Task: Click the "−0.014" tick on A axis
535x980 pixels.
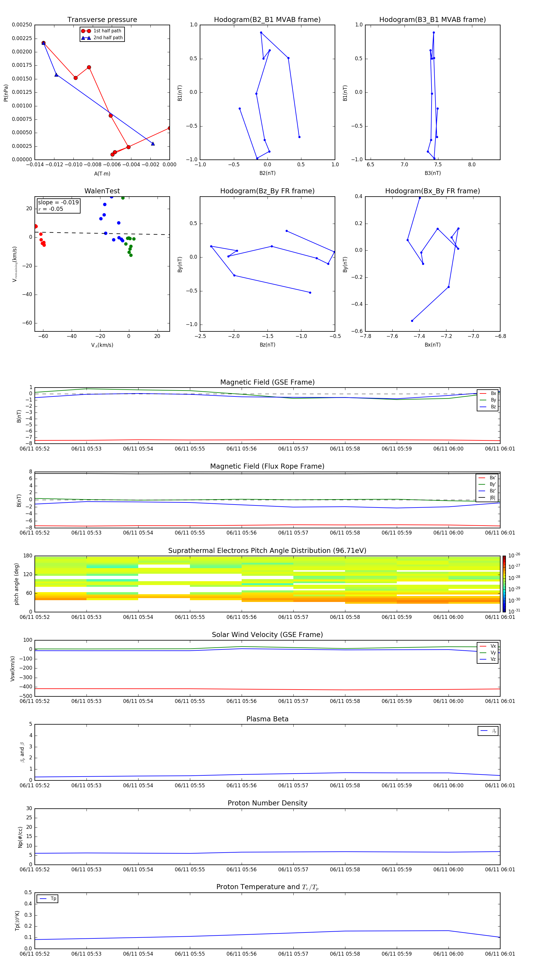Action: (35, 165)
